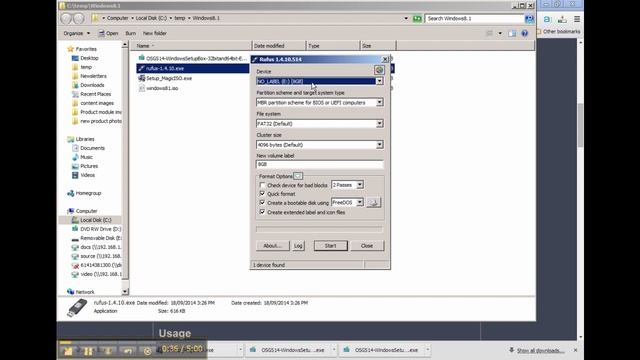The width and height of the screenshot is (640, 360).
Task: Open the Organize menu in Explorer
Action: pos(76,33)
